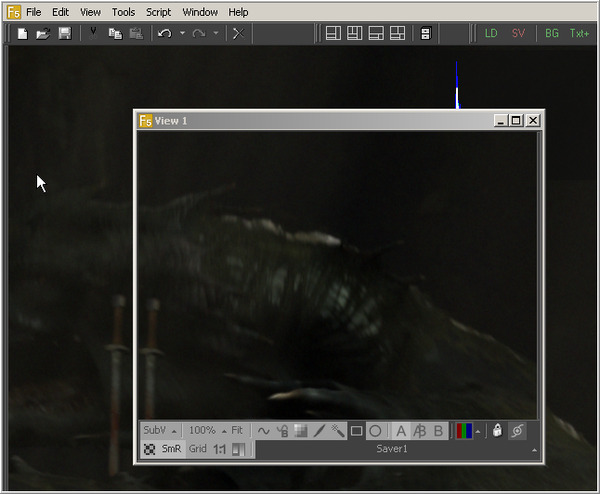Choose the first window layout icon
Image resolution: width=600 pixels, height=494 pixels.
pos(333,33)
